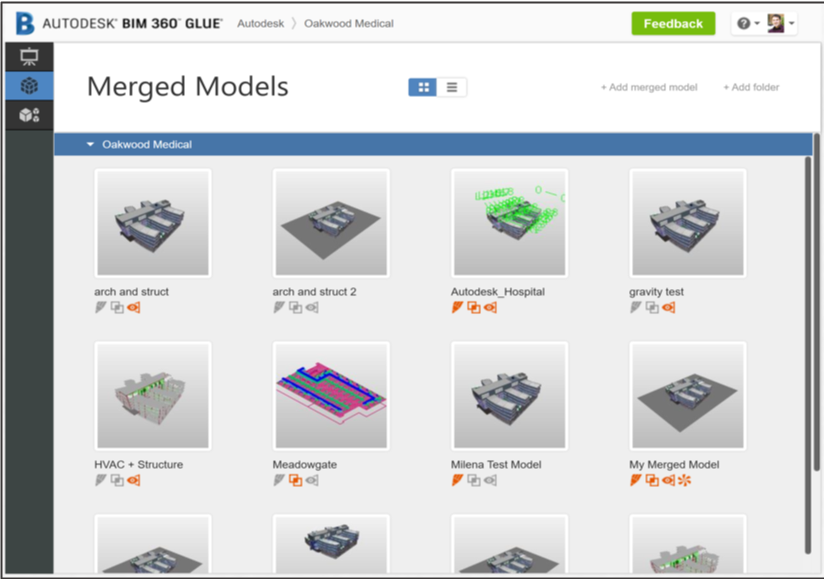The height and width of the screenshot is (579, 824).
Task: Open the arch and struct thumbnail
Action: [x=153, y=223]
